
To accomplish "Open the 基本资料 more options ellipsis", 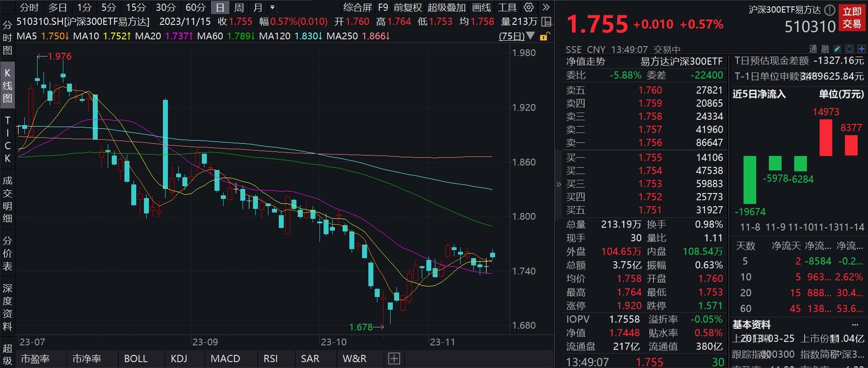I will 855,325.
